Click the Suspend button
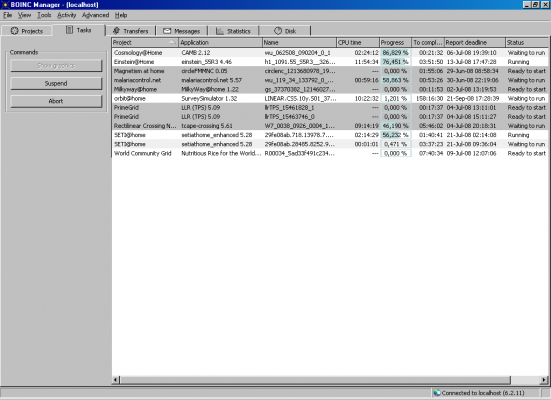 pyautogui.click(x=56, y=83)
